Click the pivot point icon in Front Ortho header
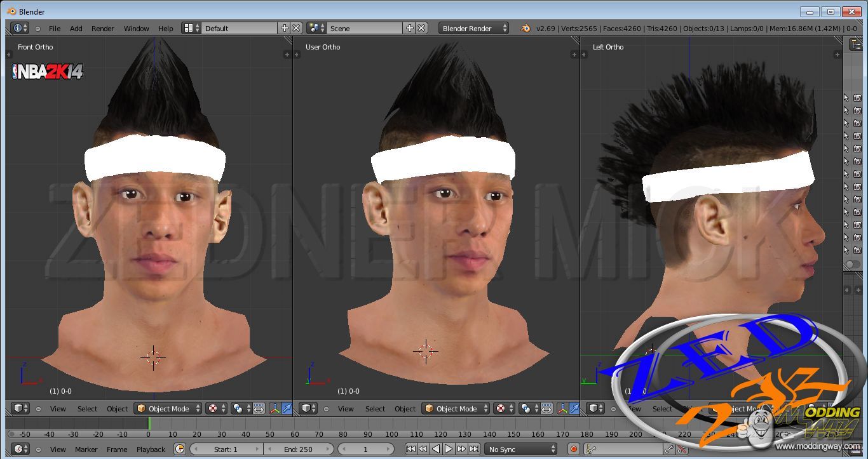 coord(238,408)
